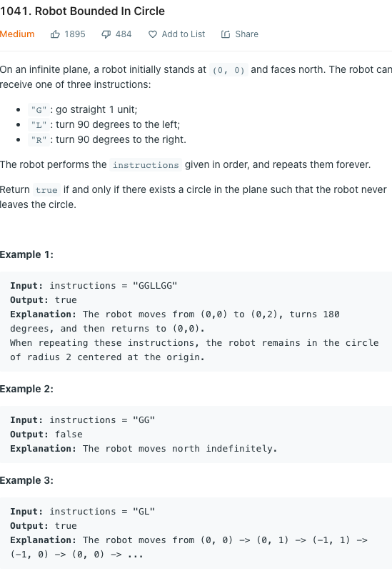Click the 1895 likes count
Image resolution: width=392 pixels, height=571 pixels.
74,34
